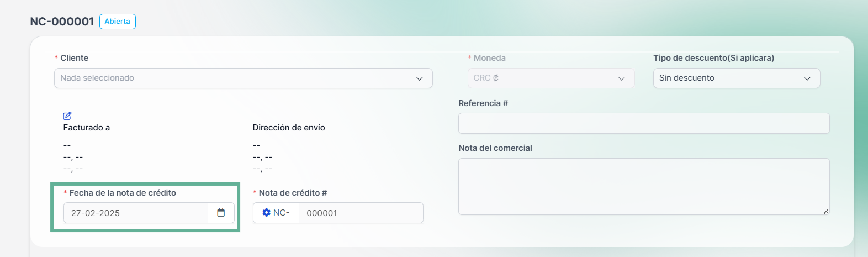Click the Tipo de descuento(Si aplicara) label
Image resolution: width=868 pixels, height=257 pixels.
(713, 58)
